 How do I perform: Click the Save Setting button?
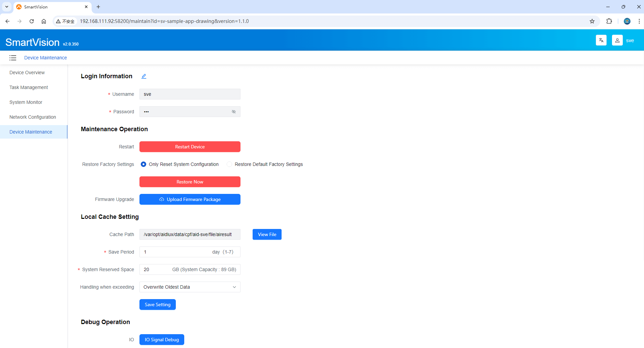click(158, 304)
